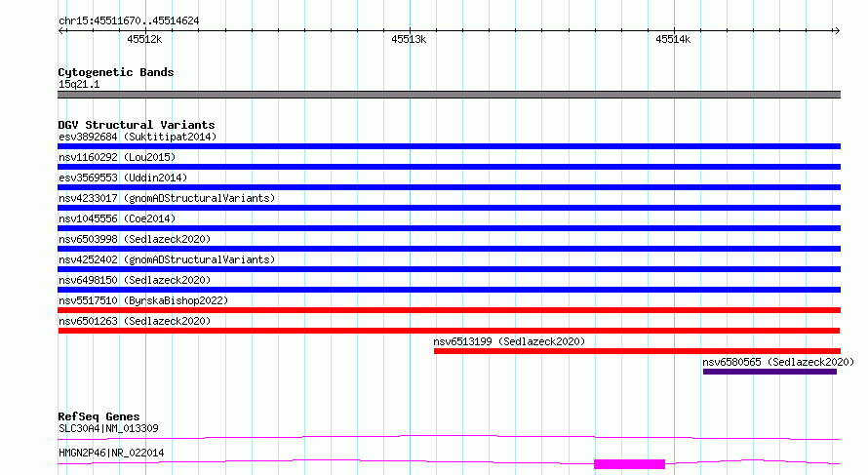This screenshot has width=868, height=475.
Task: Click the left arrow of the ruler
Action: tap(62, 31)
